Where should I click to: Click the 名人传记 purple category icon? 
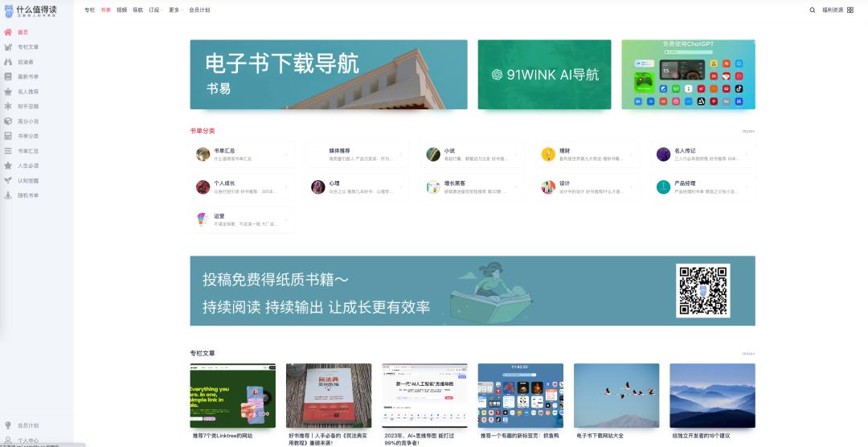[x=663, y=154]
